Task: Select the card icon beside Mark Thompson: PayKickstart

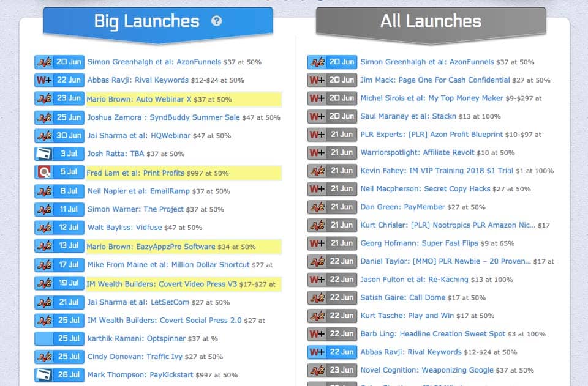Action: point(42,375)
